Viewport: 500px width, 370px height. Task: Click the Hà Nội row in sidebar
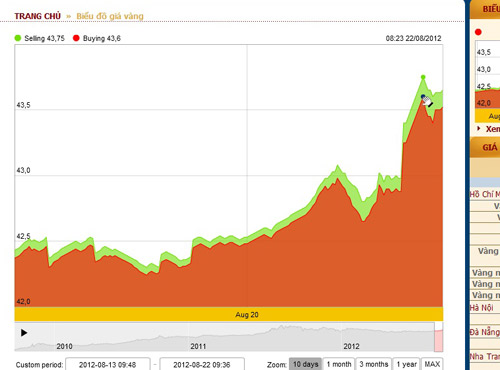point(485,307)
